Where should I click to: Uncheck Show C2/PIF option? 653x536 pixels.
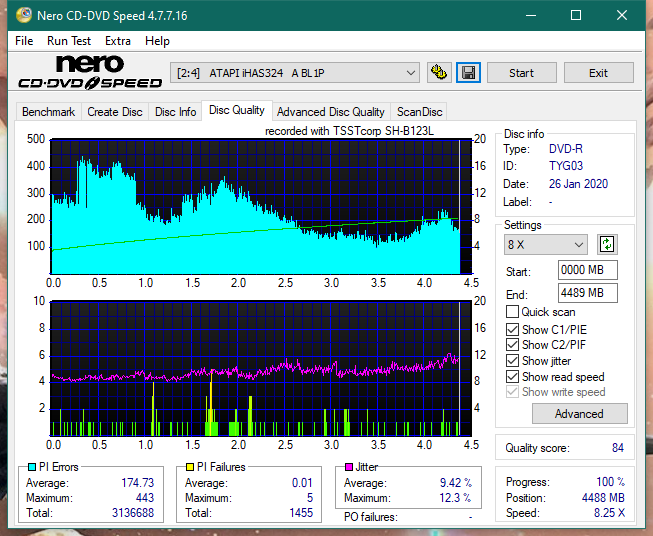point(512,345)
